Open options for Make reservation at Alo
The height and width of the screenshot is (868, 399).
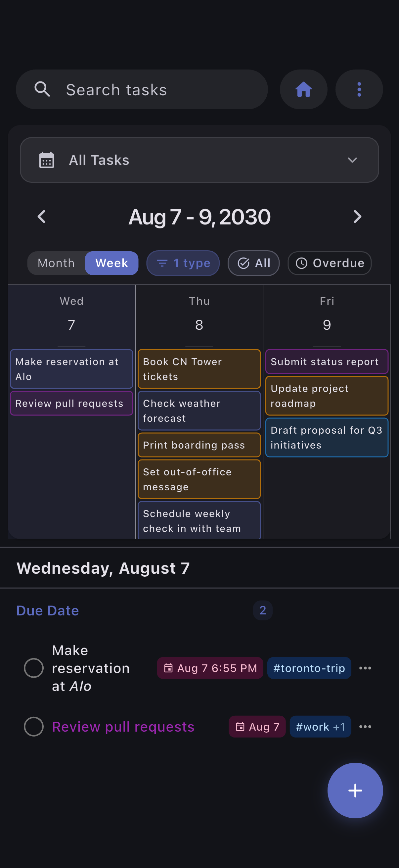[365, 668]
